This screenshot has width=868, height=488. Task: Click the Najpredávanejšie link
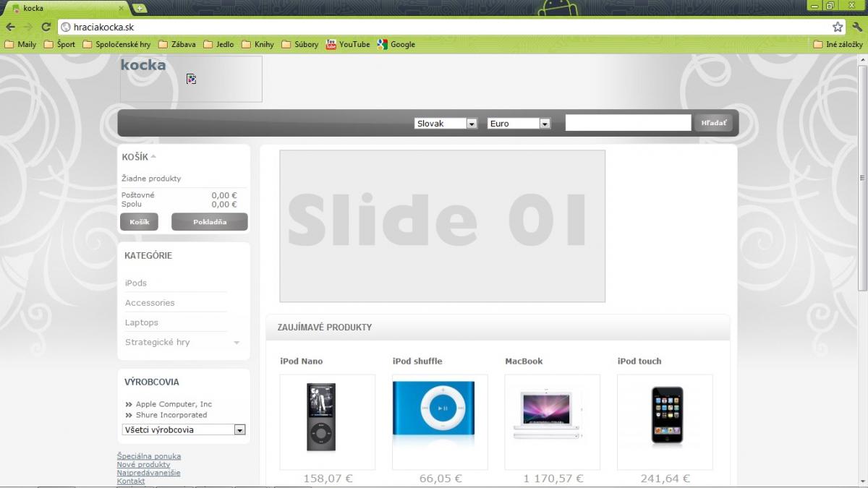coord(149,473)
